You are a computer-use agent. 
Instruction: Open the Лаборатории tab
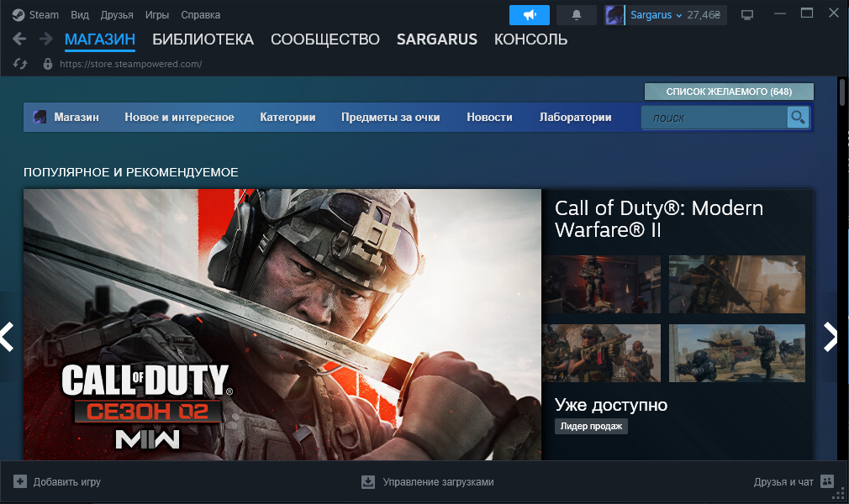[x=576, y=117]
